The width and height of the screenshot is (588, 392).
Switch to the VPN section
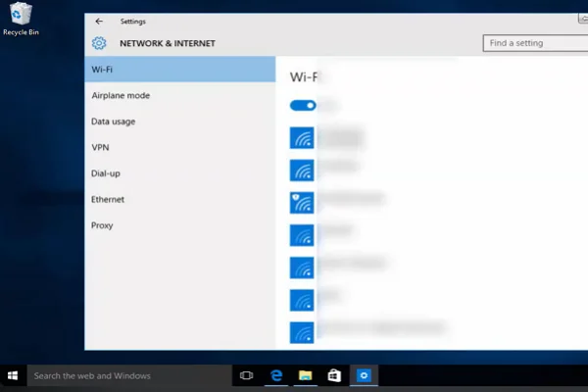pyautogui.click(x=180, y=147)
